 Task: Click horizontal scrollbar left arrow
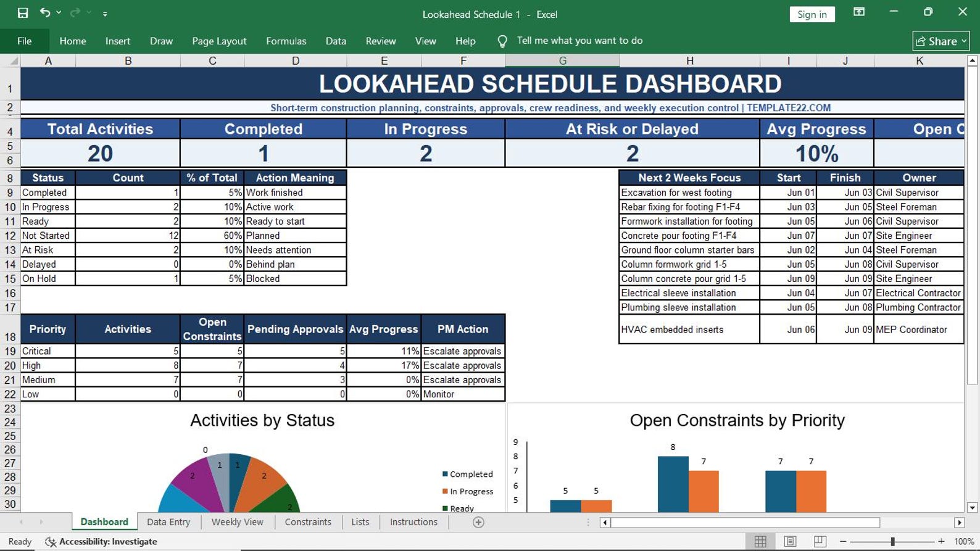point(605,523)
